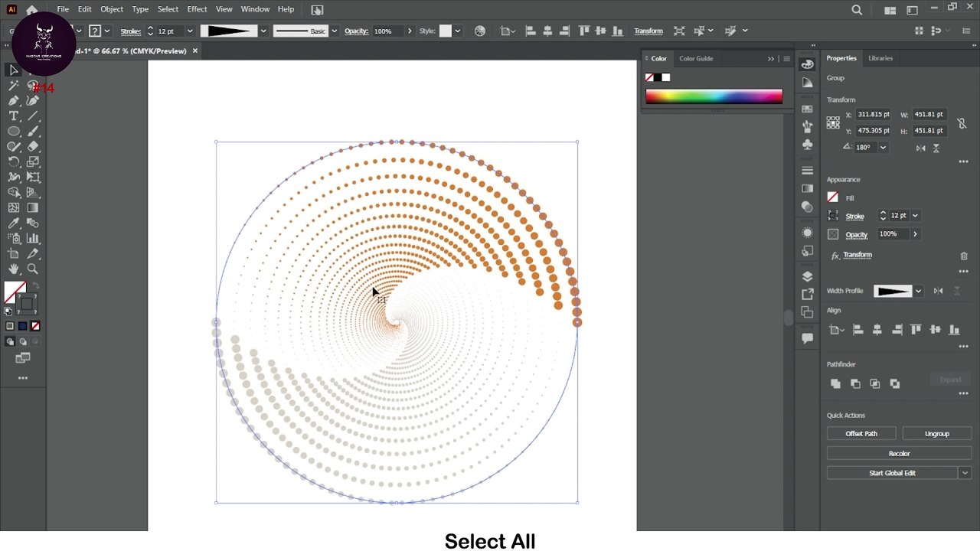The image size is (980, 551).
Task: Select the Free Transform tool
Action: pyautogui.click(x=33, y=178)
